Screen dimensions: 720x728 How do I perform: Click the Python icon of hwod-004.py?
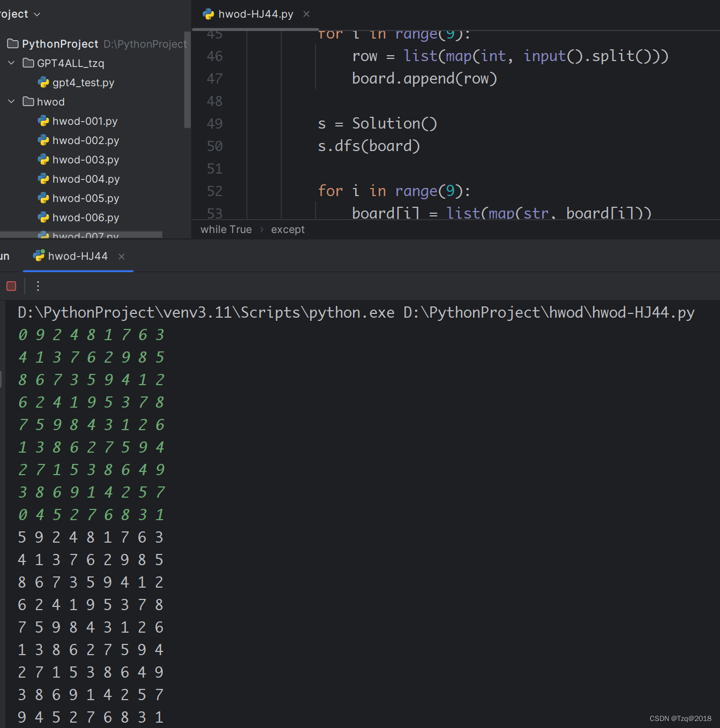(43, 179)
